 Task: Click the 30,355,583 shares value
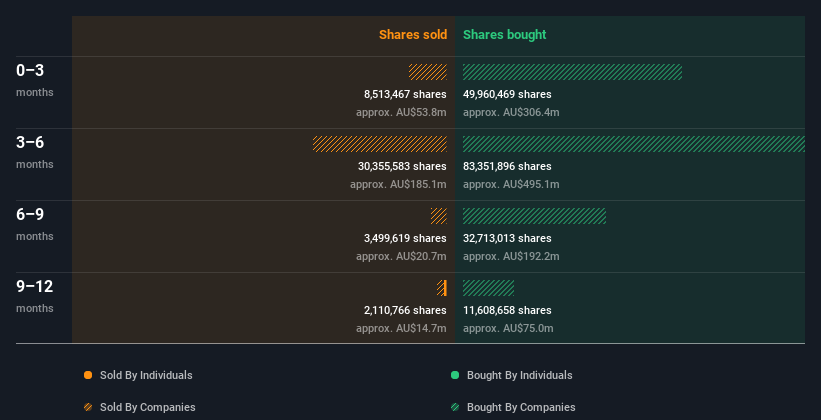coord(402,166)
